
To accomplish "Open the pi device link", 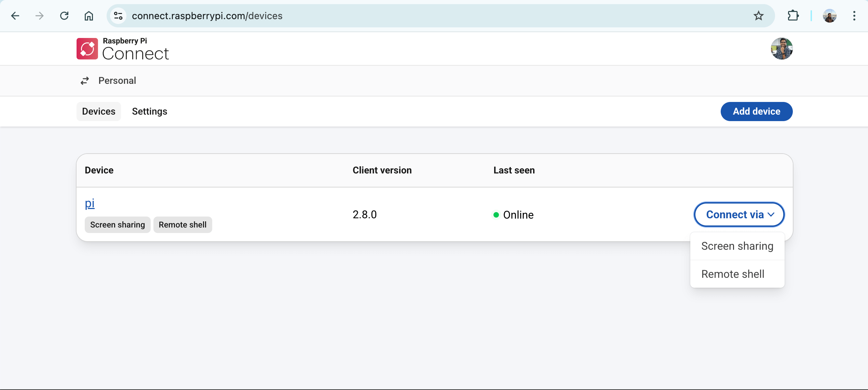I will coord(90,204).
